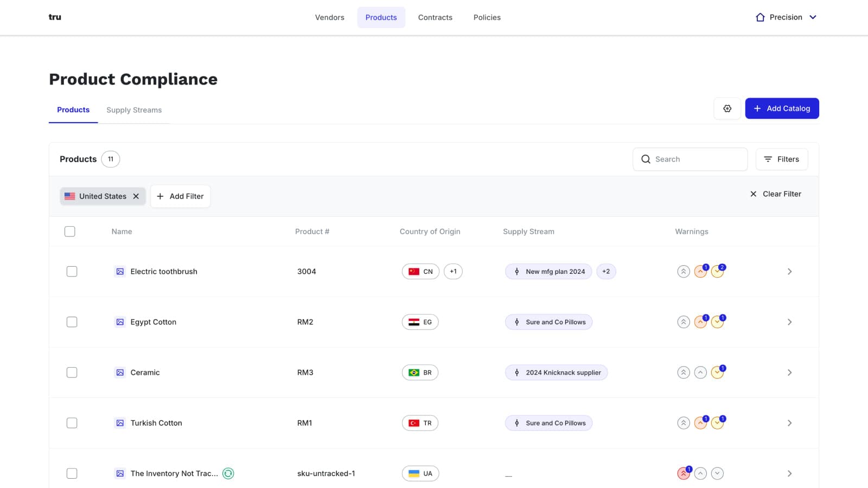This screenshot has width=868, height=488.
Task: Click the Add Catalog button
Action: click(x=782, y=108)
